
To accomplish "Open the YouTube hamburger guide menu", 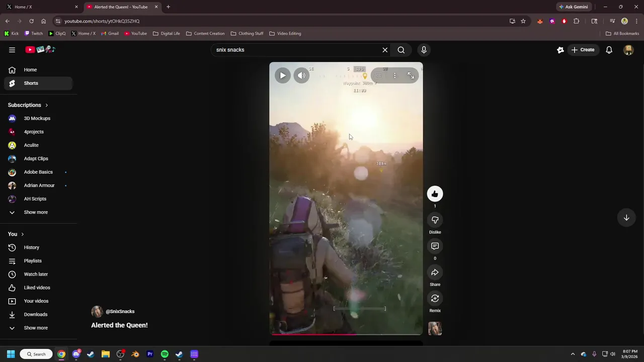I will 12,50.
